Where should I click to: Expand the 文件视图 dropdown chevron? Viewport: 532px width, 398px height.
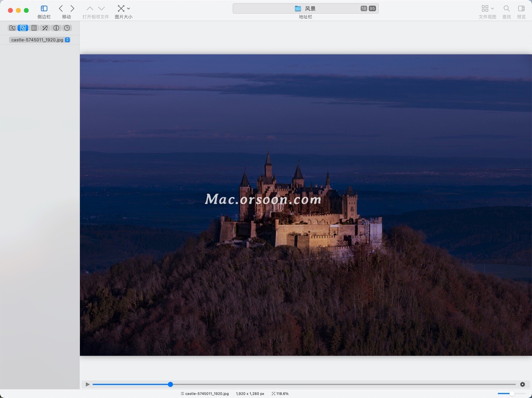(x=492, y=8)
